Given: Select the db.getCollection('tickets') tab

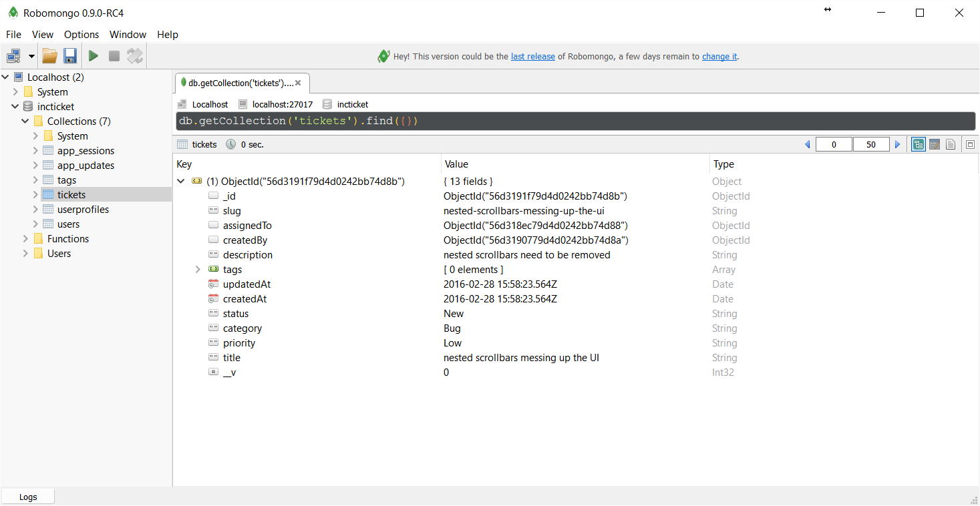Looking at the screenshot, I should tap(237, 83).
